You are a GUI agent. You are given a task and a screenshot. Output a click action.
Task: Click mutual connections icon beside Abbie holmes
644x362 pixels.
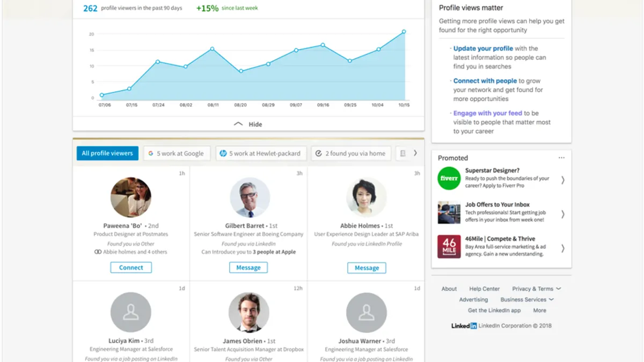[98, 252]
